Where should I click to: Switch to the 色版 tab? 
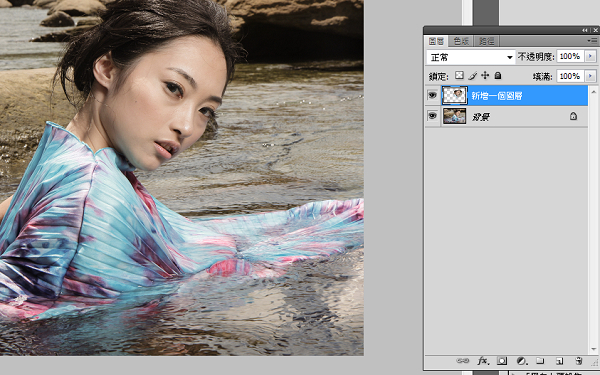coord(461,41)
